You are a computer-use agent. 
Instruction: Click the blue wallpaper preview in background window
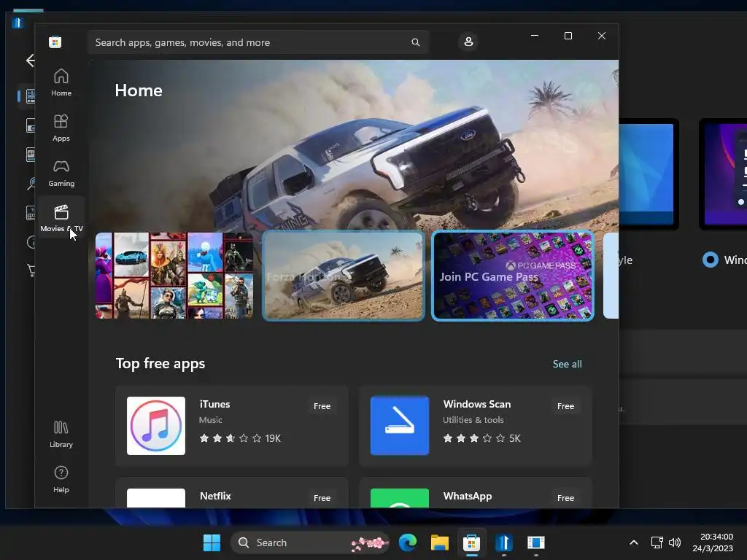click(646, 174)
